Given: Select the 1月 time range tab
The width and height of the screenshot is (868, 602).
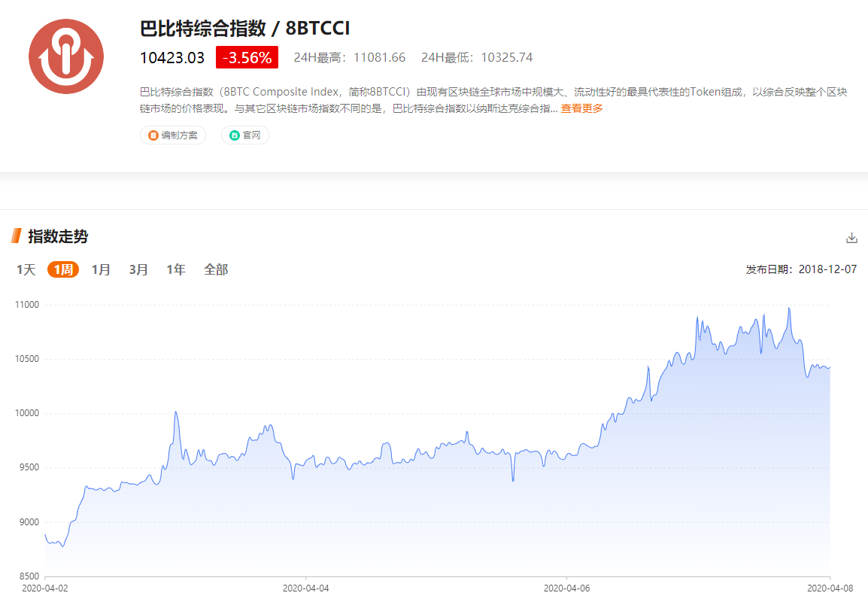Looking at the screenshot, I should (101, 269).
